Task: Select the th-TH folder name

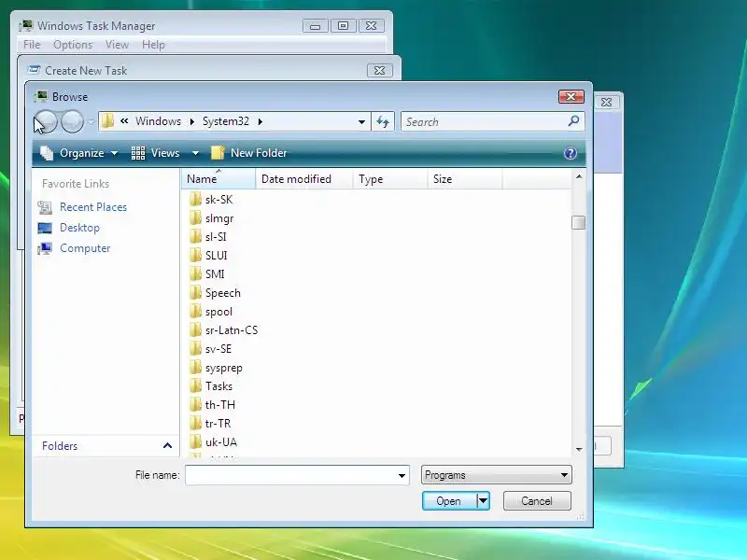Action: [x=220, y=405]
